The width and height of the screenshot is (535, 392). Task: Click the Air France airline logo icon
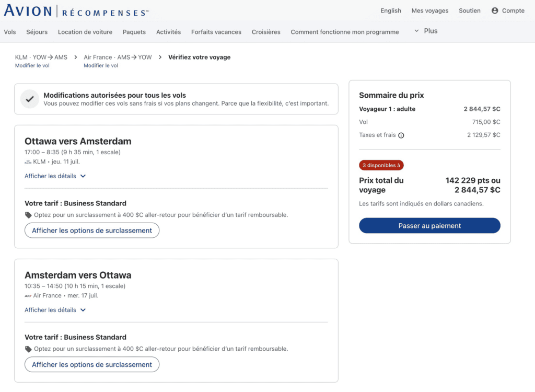28,296
